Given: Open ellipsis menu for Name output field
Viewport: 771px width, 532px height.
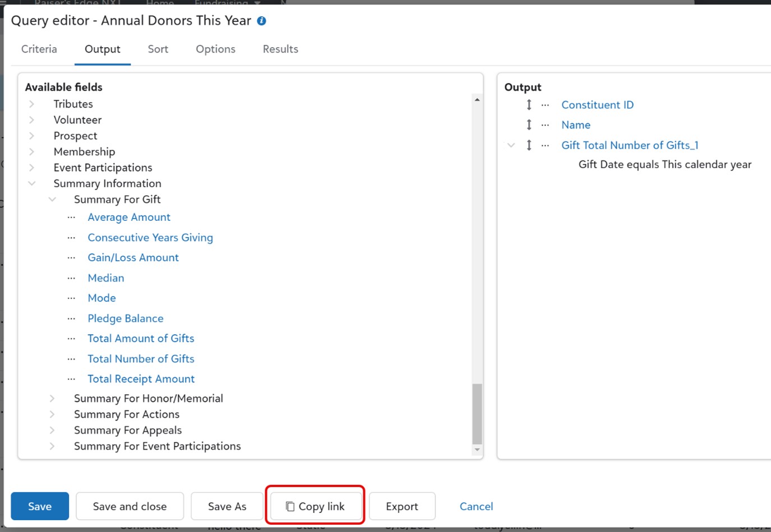Looking at the screenshot, I should pyautogui.click(x=545, y=125).
